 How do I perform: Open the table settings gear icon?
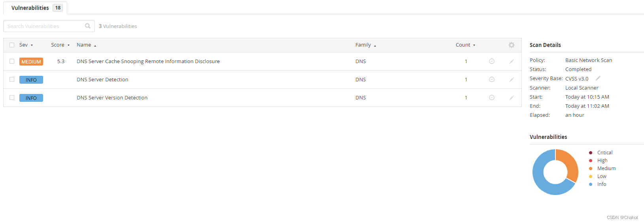(512, 45)
